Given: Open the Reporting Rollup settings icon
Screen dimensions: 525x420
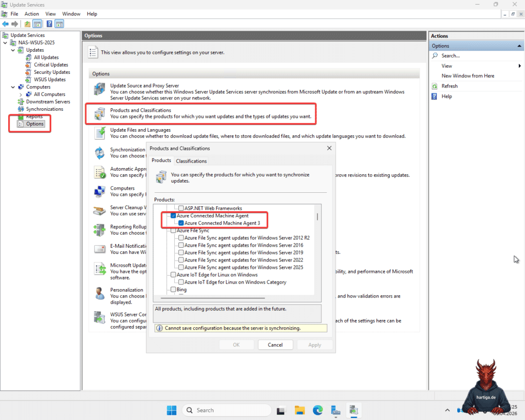Looking at the screenshot, I should 99,230.
